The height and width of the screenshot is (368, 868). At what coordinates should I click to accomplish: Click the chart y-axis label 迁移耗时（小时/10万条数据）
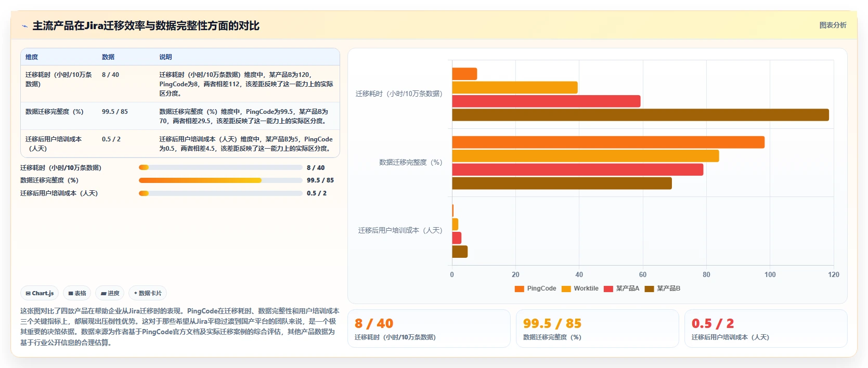coord(399,94)
